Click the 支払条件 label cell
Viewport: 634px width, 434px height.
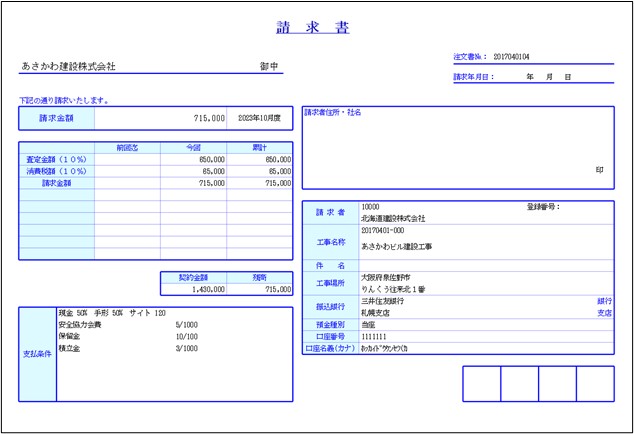click(x=38, y=354)
